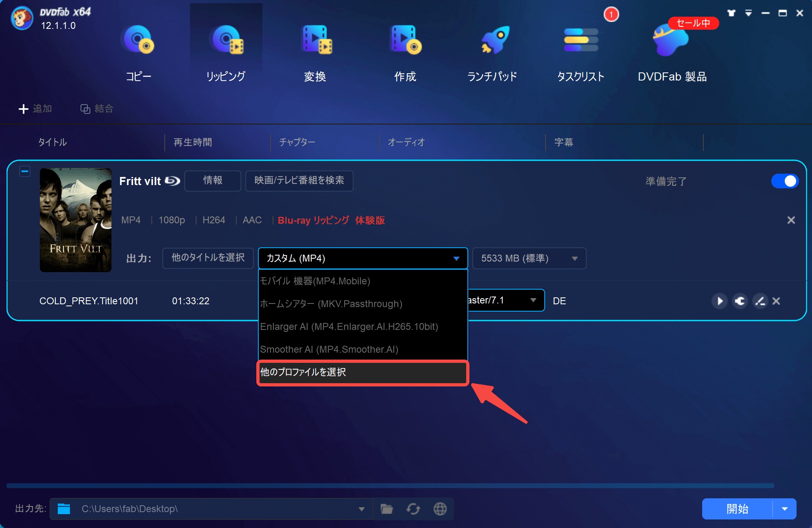Screen dimensions: 812x528
Task: Click the セール中 sale badge
Action: [693, 23]
